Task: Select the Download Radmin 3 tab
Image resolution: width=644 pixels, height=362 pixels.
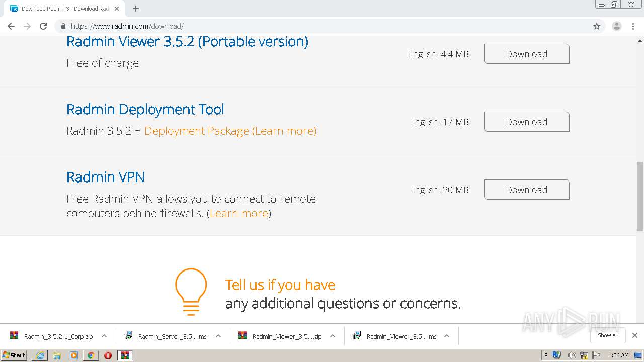Action: pos(65,9)
